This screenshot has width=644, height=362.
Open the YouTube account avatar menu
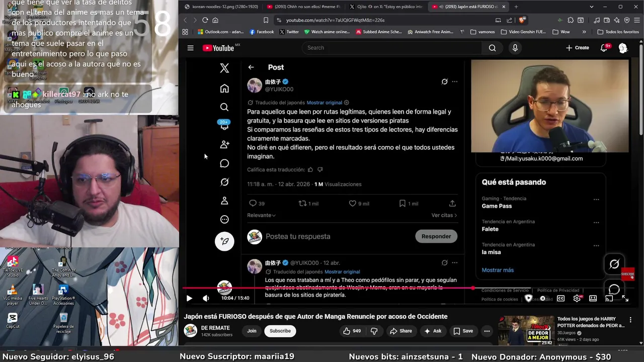tap(623, 48)
